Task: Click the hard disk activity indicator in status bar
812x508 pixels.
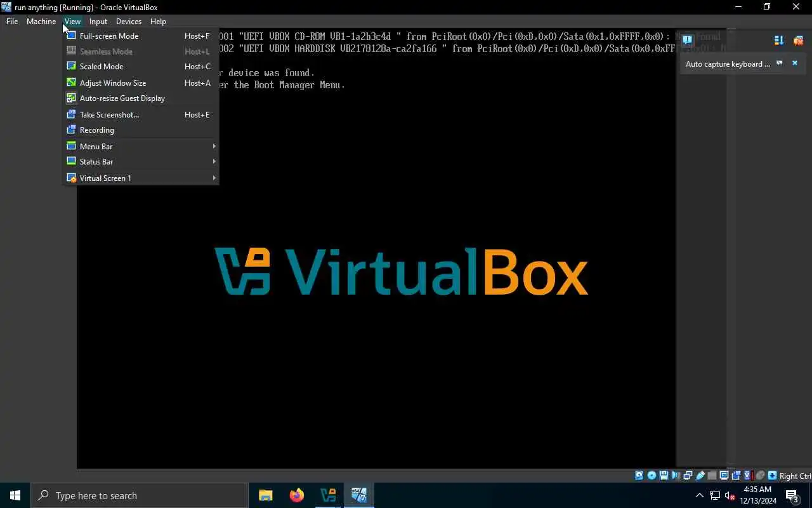Action: tap(639, 476)
